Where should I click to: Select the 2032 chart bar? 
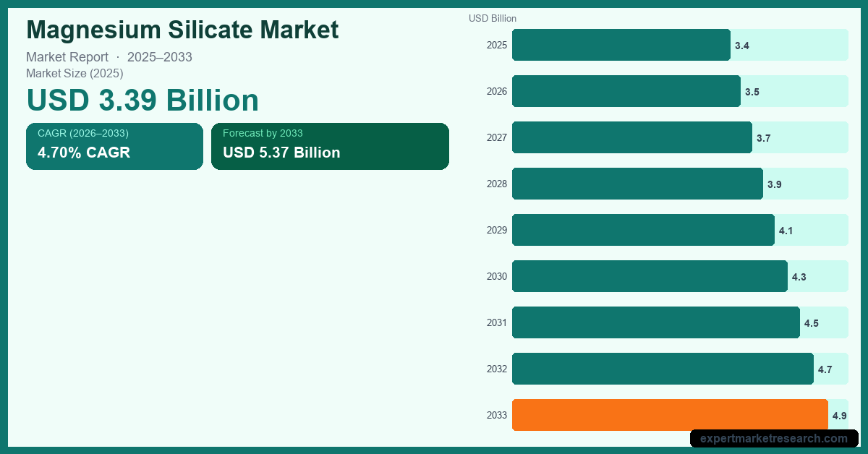tap(663, 369)
